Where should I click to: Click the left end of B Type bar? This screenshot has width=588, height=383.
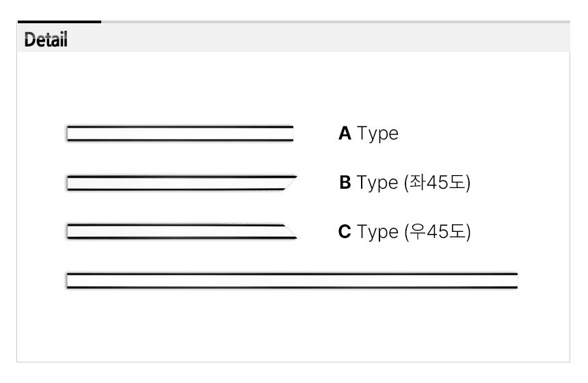[x=69, y=183]
